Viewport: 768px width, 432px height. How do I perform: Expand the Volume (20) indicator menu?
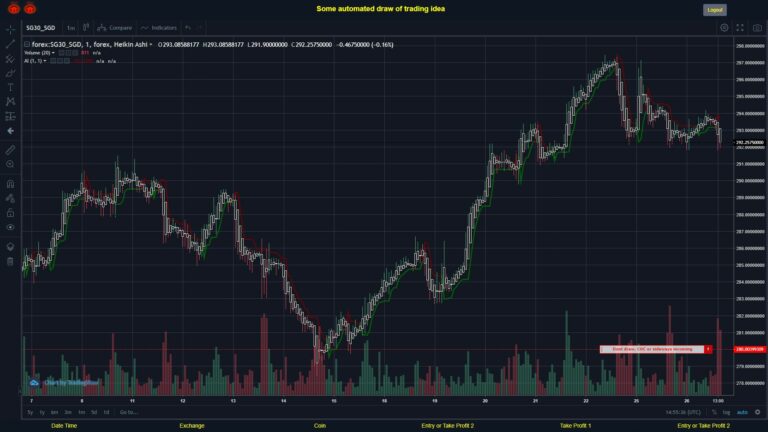pyautogui.click(x=53, y=53)
